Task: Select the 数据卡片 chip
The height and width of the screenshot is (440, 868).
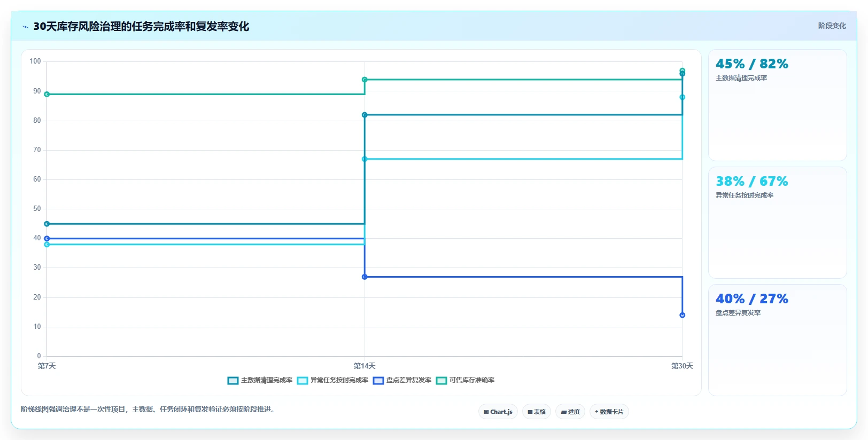Action: point(609,412)
